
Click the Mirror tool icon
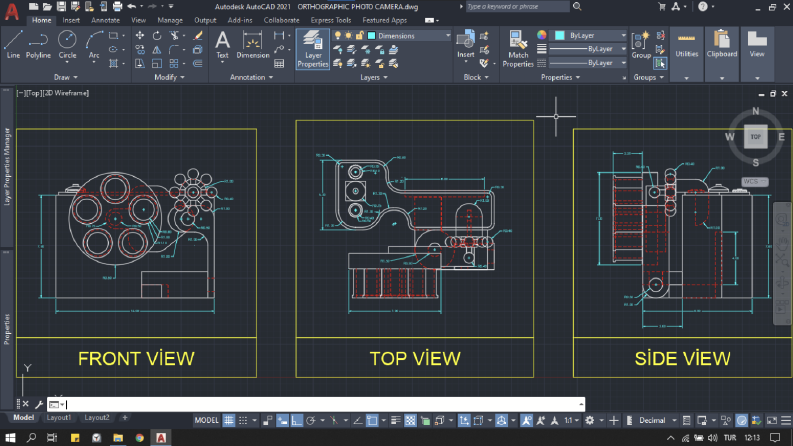point(157,50)
